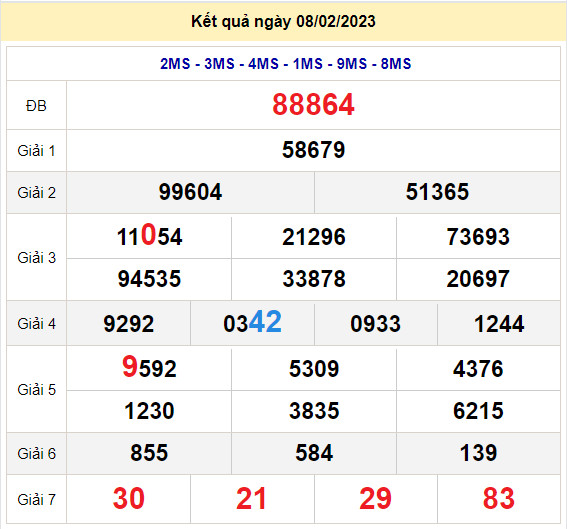This screenshot has width=567, height=529.
Task: Select the Giải 3 number 11054
Action: click(x=149, y=236)
